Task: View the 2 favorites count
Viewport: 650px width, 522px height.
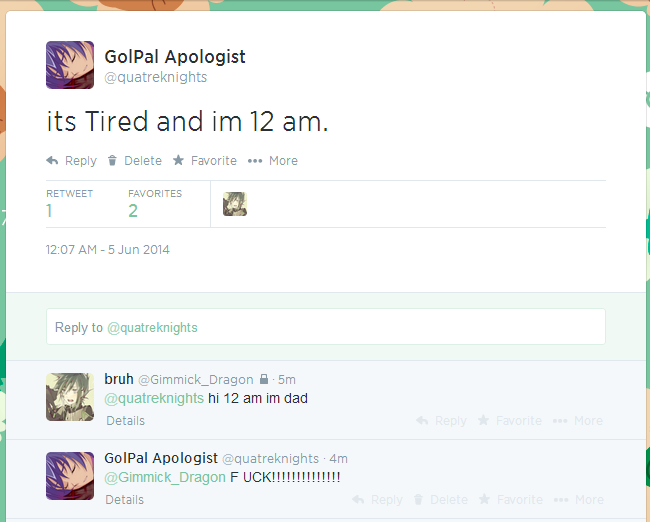Action: (x=133, y=211)
